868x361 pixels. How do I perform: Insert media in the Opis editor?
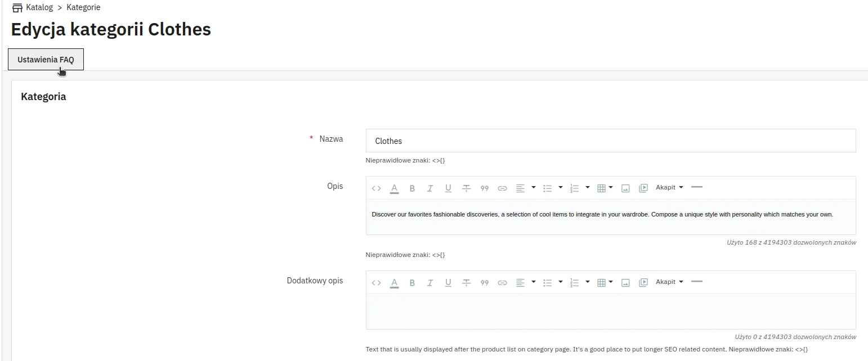click(643, 188)
